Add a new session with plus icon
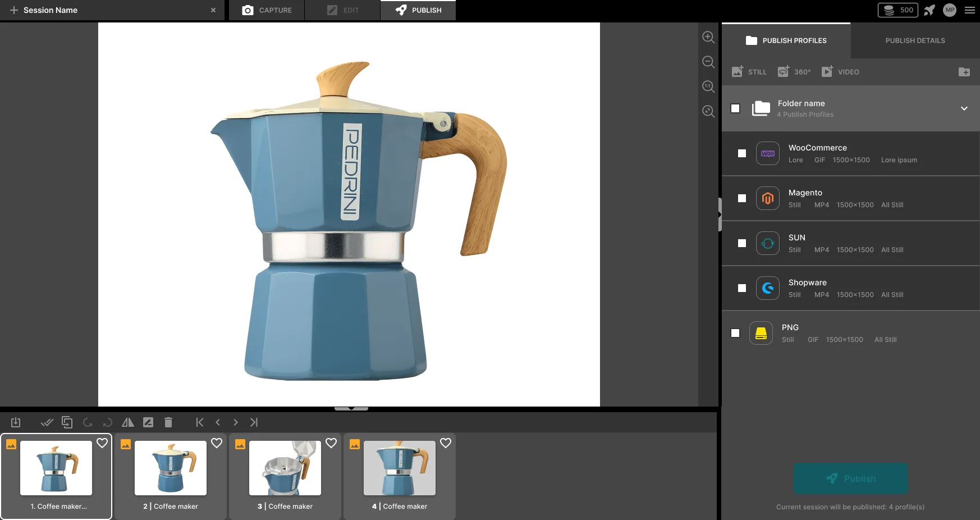This screenshot has height=520, width=980. tap(14, 10)
